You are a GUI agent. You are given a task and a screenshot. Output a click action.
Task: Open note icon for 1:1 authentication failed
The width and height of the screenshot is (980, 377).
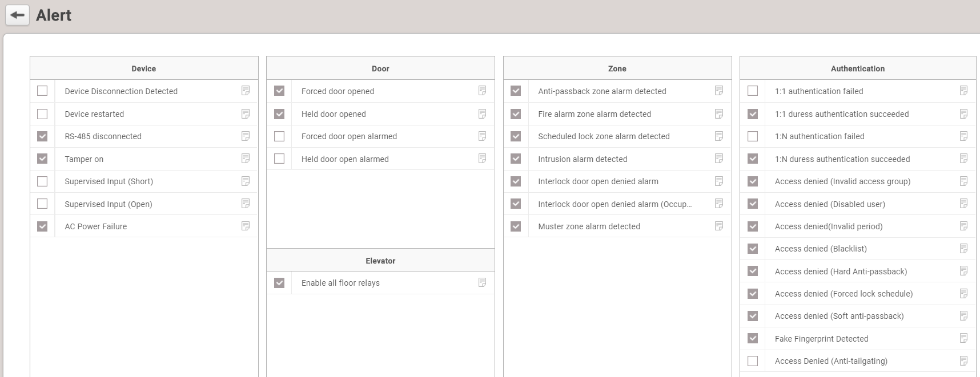click(963, 91)
